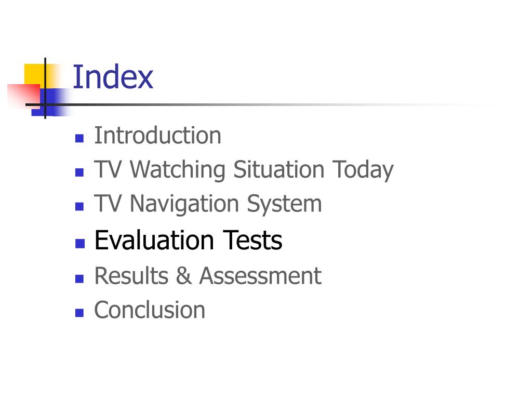Click the vertical black line of logo
Viewport: 532px width, 399px height.
(45, 88)
